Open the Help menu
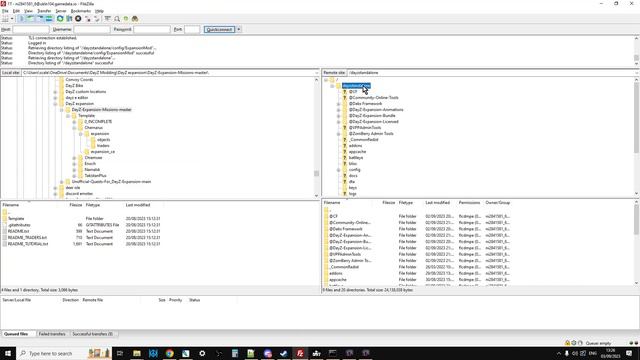Screen dimensions: 640x360 point(99,11)
